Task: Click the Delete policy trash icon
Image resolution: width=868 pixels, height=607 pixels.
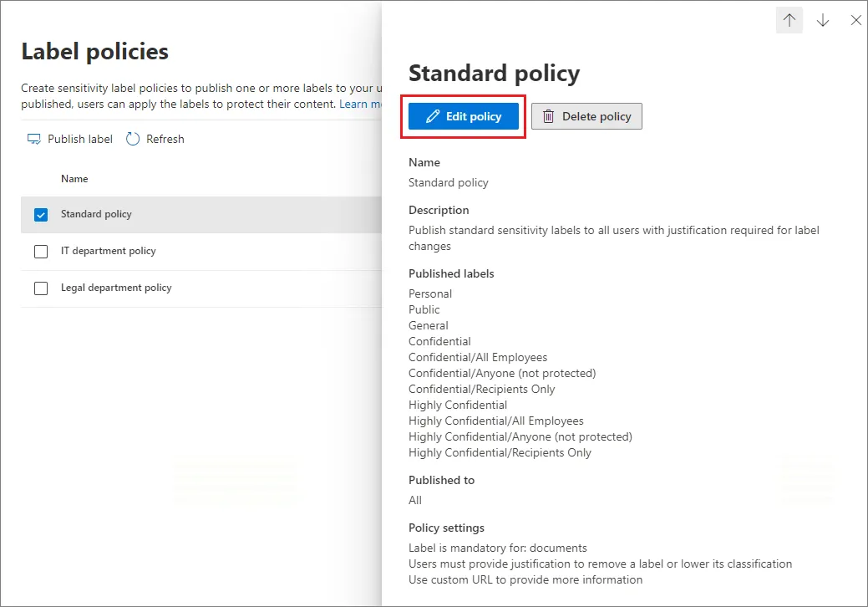Action: tap(548, 117)
